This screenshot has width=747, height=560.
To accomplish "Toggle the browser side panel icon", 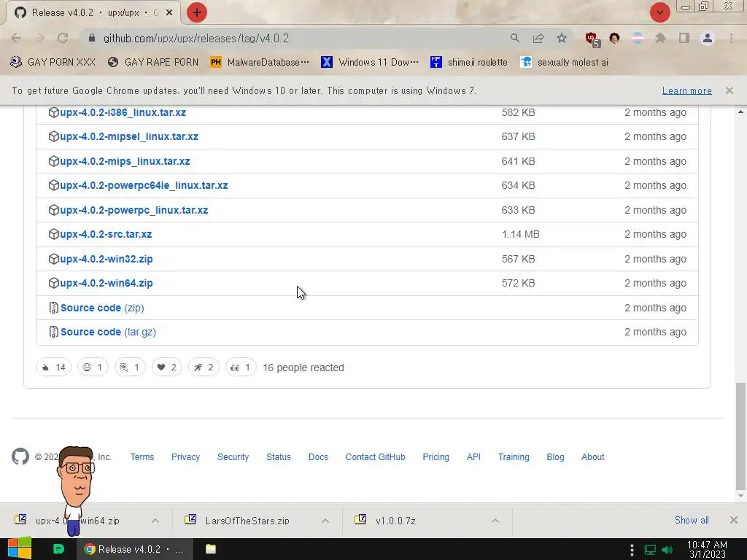I will (x=684, y=38).
